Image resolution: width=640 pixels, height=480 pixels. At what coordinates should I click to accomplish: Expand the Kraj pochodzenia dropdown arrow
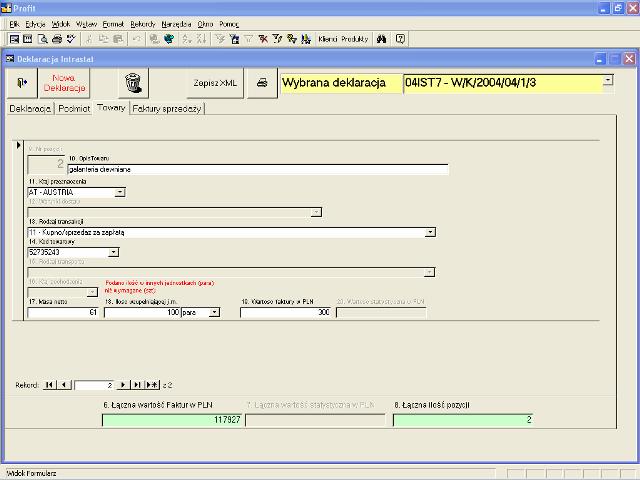pyautogui.click(x=92, y=292)
